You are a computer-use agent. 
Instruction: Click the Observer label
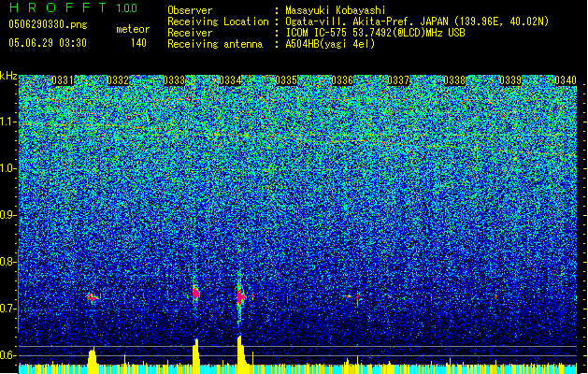190,10
